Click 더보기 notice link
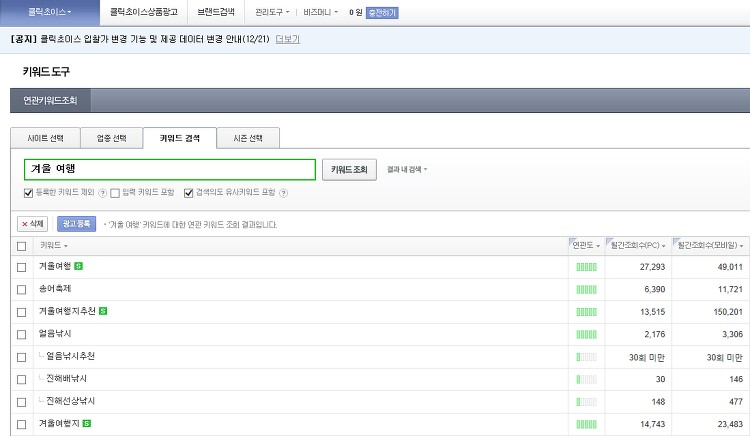 (x=287, y=39)
